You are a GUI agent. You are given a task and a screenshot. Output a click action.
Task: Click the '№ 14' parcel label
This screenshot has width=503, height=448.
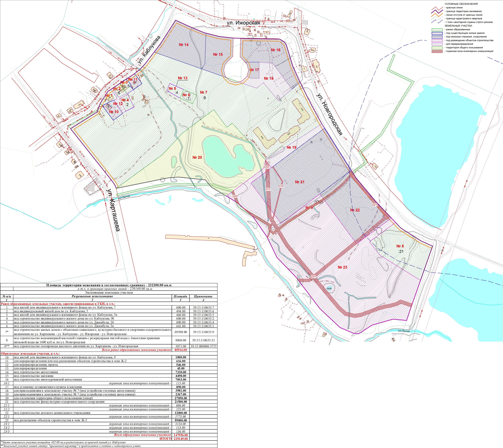click(x=184, y=45)
